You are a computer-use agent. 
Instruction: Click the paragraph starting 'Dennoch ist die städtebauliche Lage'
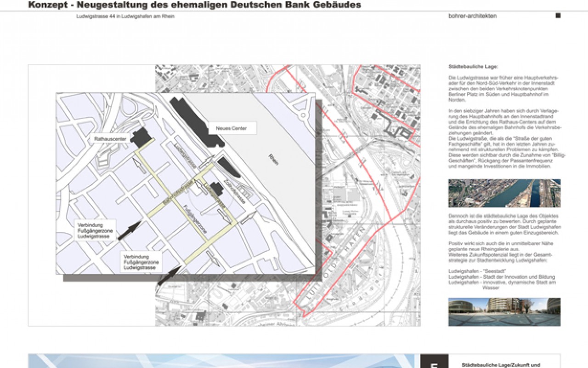click(505, 224)
